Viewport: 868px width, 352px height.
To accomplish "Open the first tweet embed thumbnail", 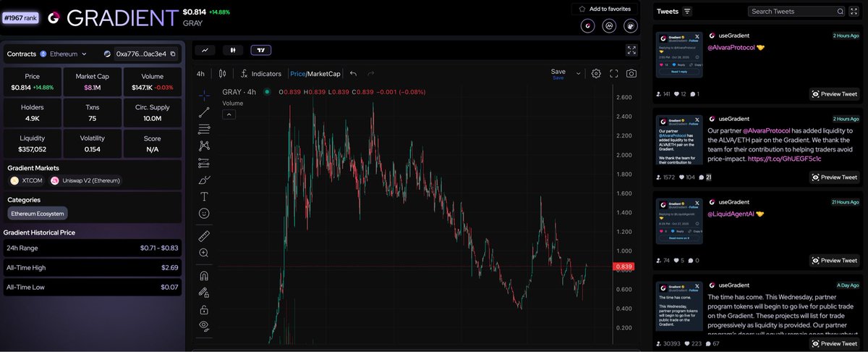I will [x=680, y=55].
